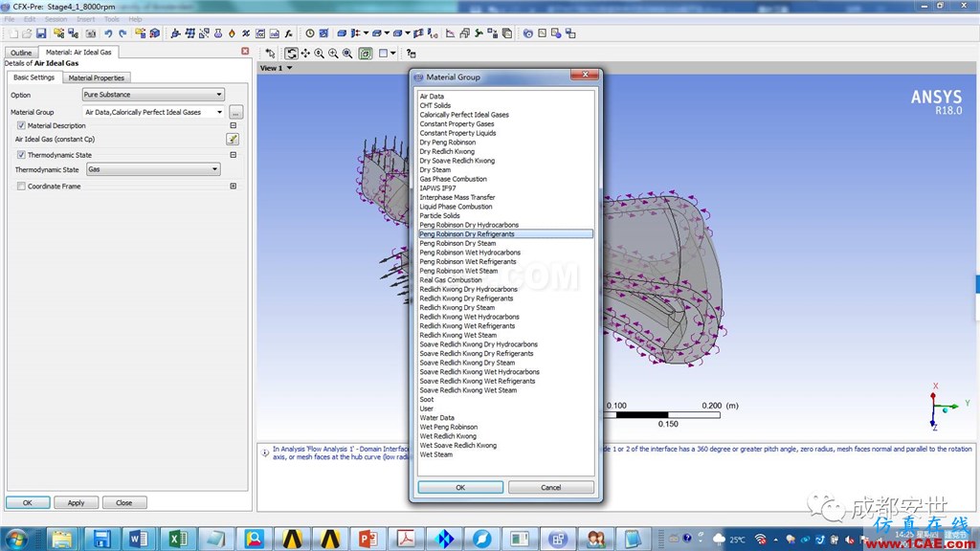Image resolution: width=980 pixels, height=551 pixels.
Task: Close the Material Air Ideal Gas tab
Action: (x=245, y=52)
